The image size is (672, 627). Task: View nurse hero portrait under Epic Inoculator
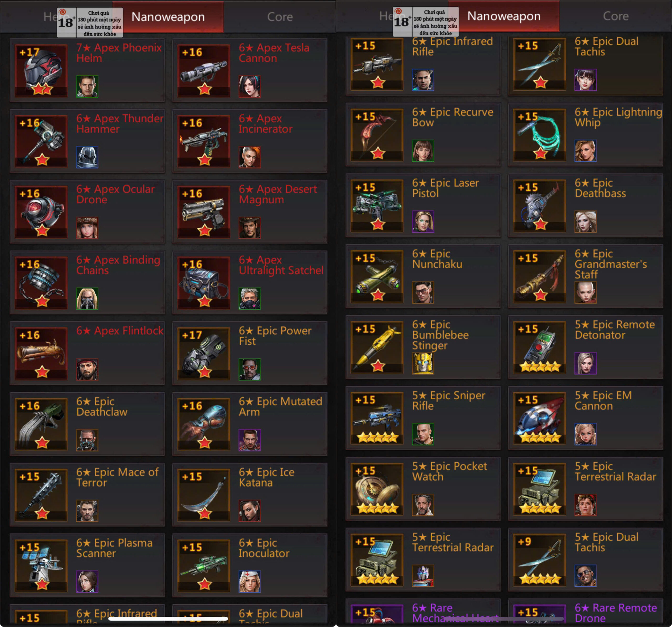pos(249,582)
